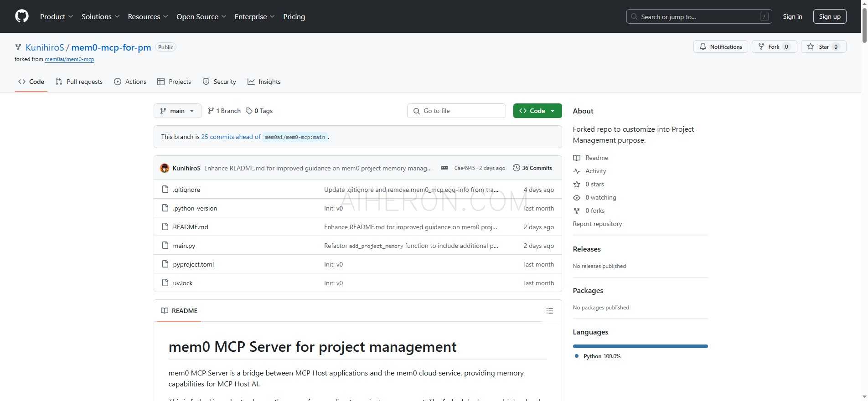Image resolution: width=868 pixels, height=401 pixels.
Task: Switch to the Actions tab
Action: click(x=130, y=82)
